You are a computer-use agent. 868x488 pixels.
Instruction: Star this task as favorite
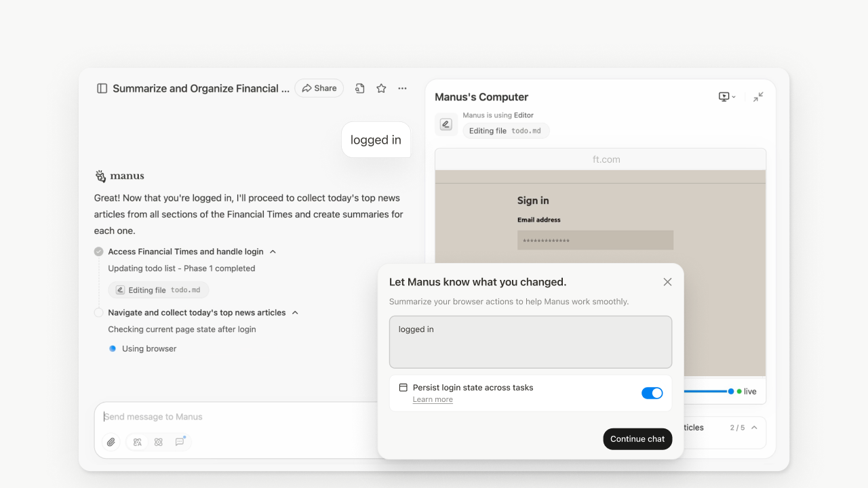[x=381, y=88]
